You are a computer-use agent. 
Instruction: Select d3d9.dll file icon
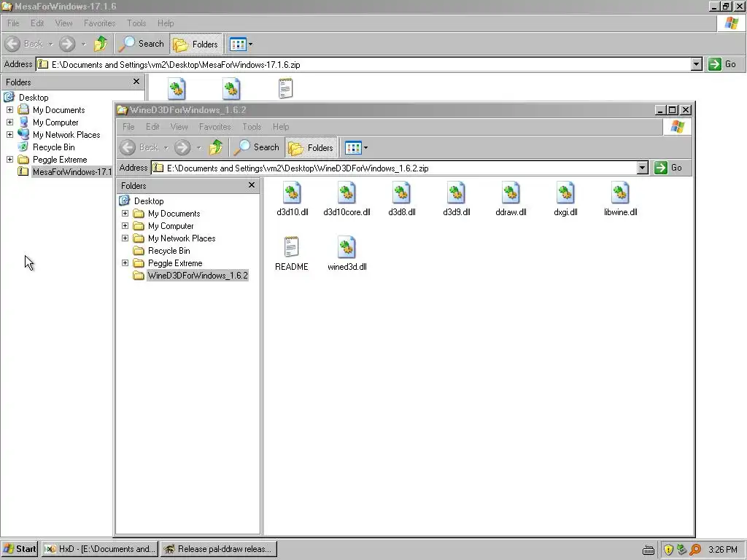click(457, 192)
